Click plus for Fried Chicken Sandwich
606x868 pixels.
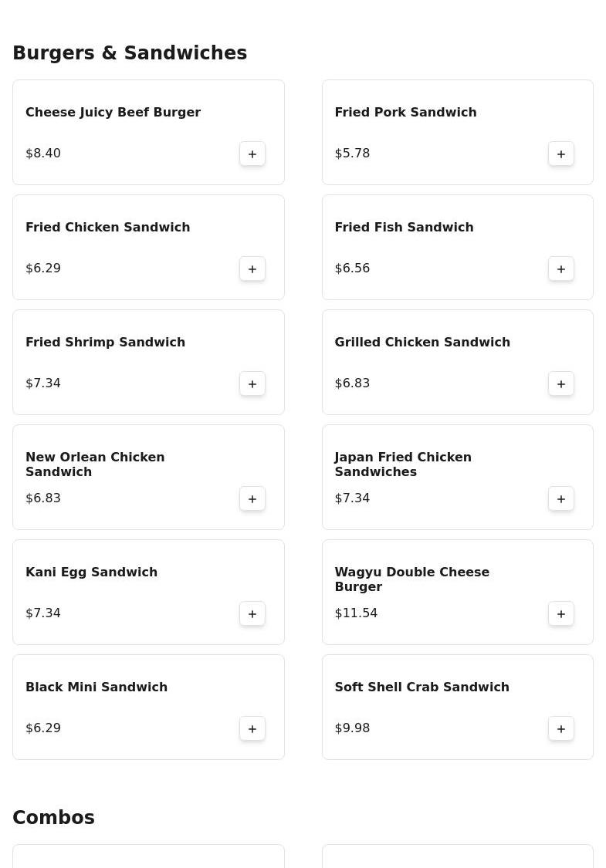pyautogui.click(x=252, y=269)
